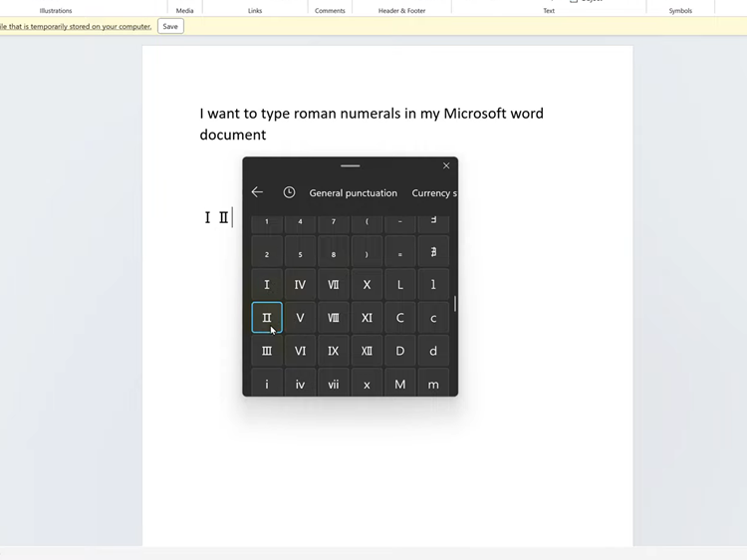Viewport: 747px width, 560px height.
Task: Click the 'Links' ribbon group label
Action: coord(255,11)
